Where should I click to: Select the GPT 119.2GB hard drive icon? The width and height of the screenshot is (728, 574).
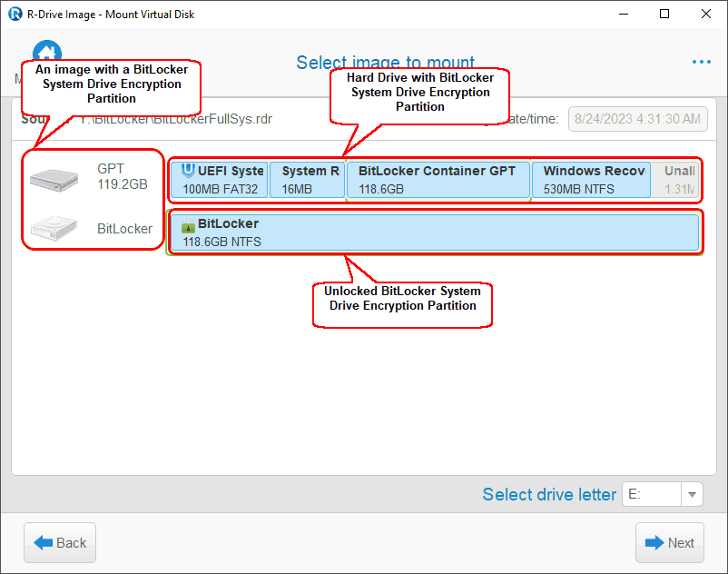[x=54, y=180]
